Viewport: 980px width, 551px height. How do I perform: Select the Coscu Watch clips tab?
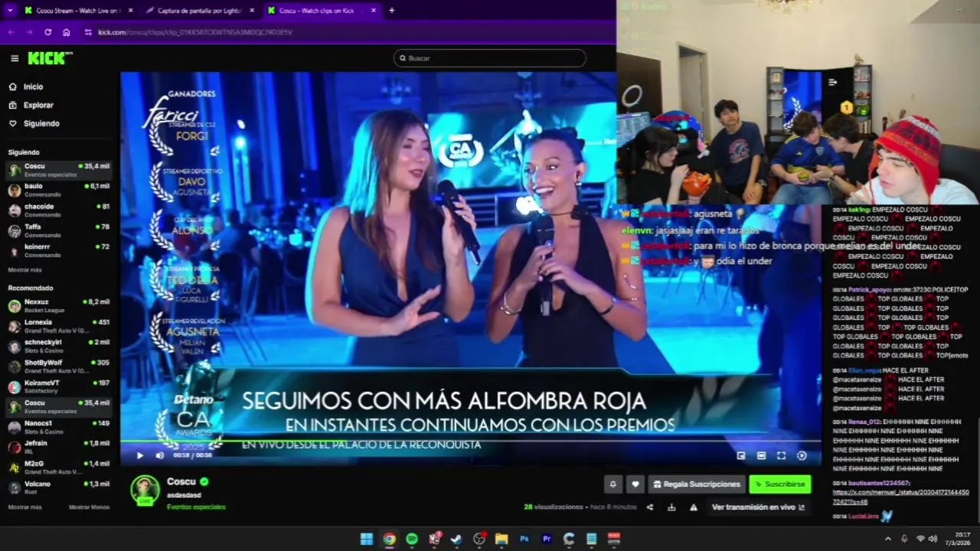pos(320,11)
